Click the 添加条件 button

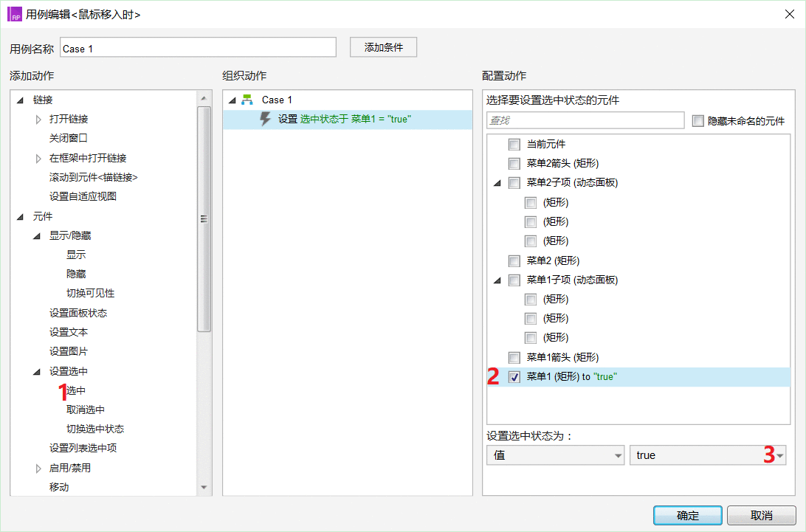[384, 47]
